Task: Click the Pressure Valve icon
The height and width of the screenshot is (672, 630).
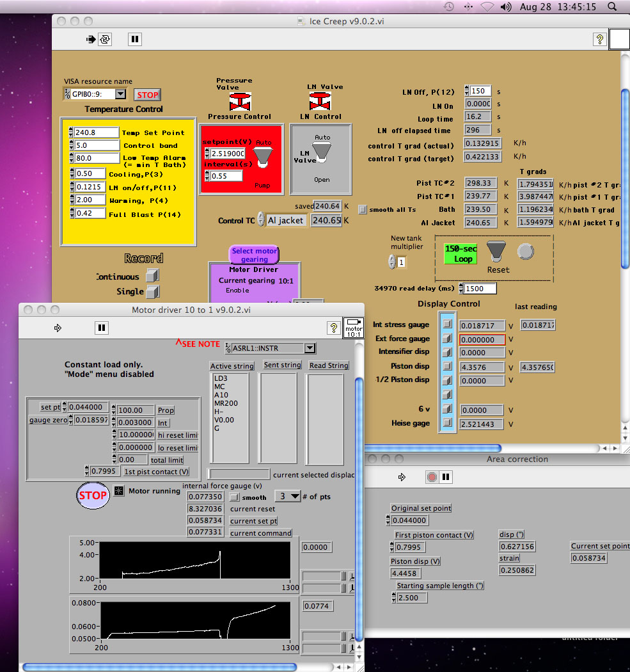Action: 240,101
